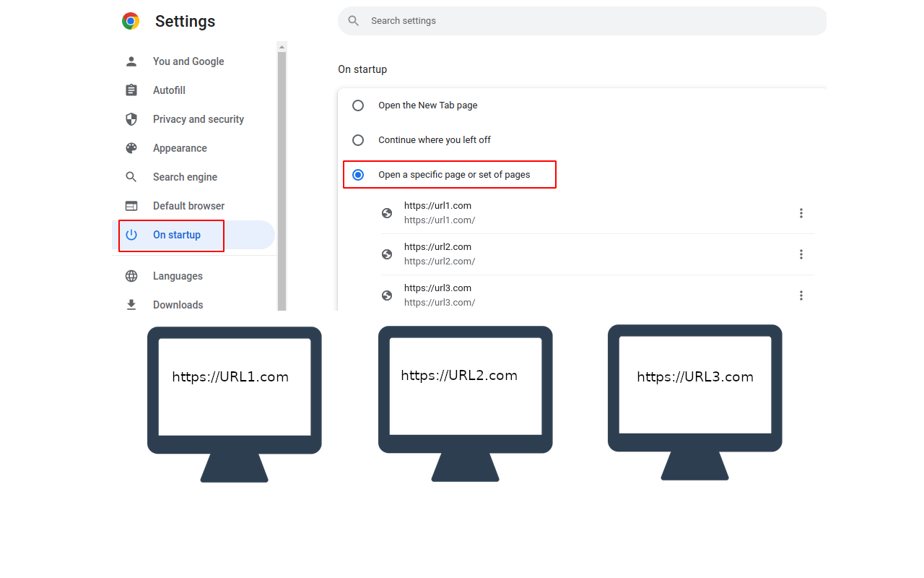Choose 'Open a specific page or set of pages'

358,175
